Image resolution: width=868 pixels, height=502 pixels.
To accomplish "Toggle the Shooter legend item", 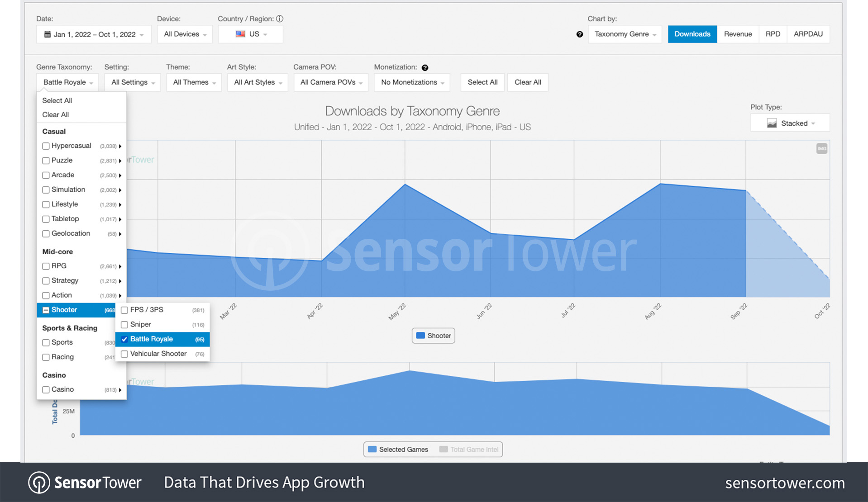I will [x=434, y=336].
